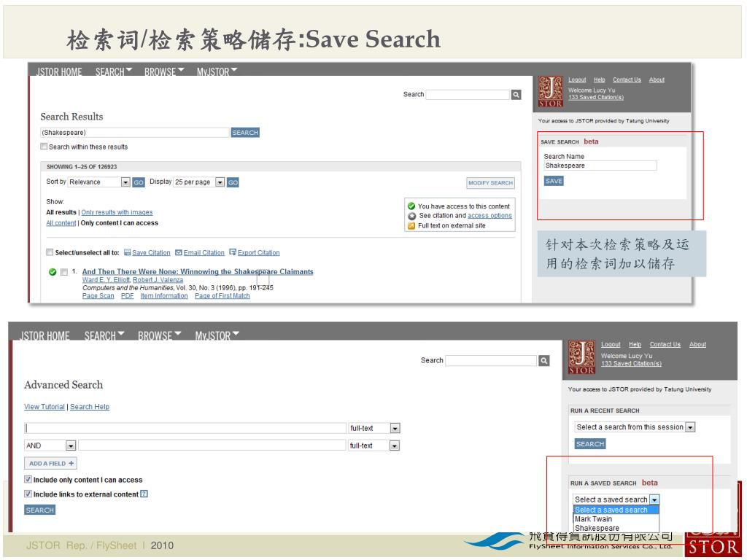Open Item Information link
This screenshot has width=747, height=560.
[x=164, y=296]
